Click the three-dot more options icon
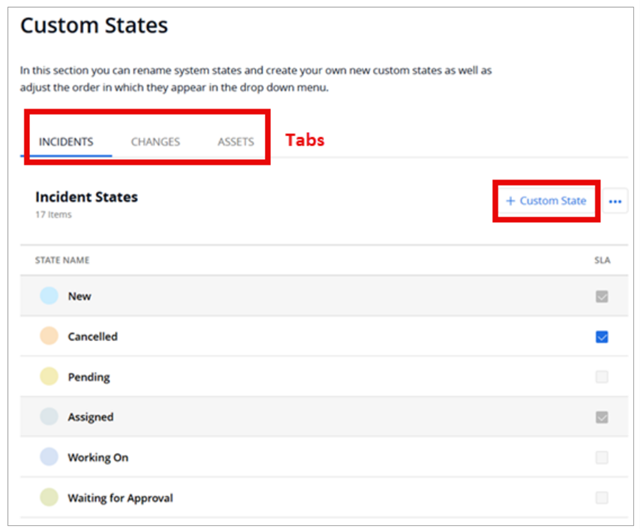Image resolution: width=640 pixels, height=529 pixels. (x=617, y=201)
